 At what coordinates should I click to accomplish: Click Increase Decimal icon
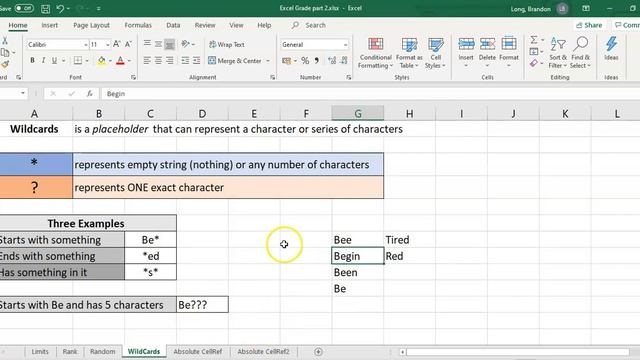click(332, 61)
